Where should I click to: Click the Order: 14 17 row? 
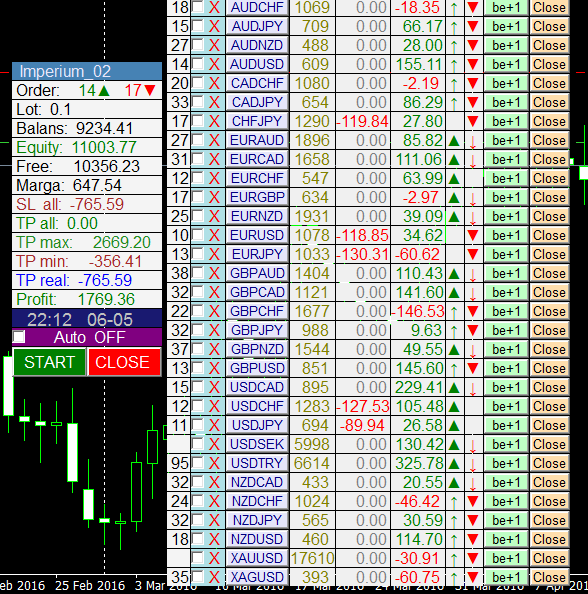87,91
